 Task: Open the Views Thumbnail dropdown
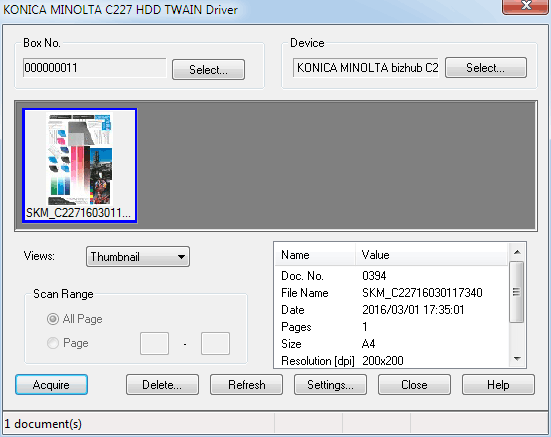(x=138, y=256)
